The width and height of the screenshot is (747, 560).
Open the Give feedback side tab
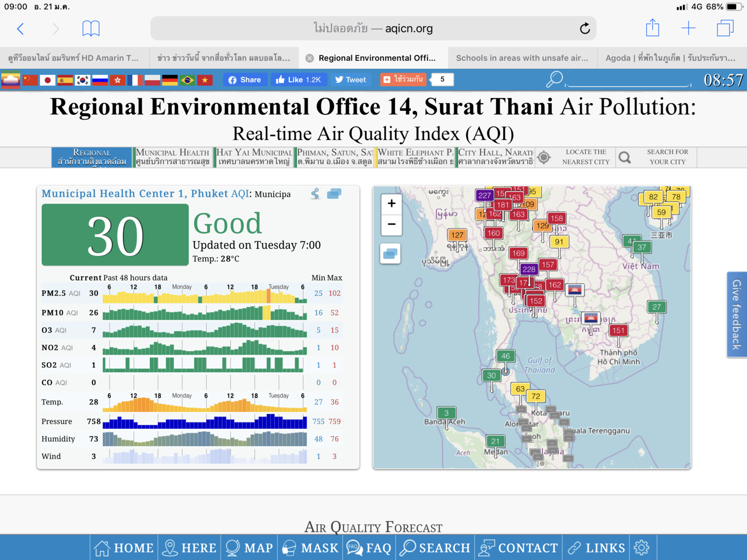737,315
